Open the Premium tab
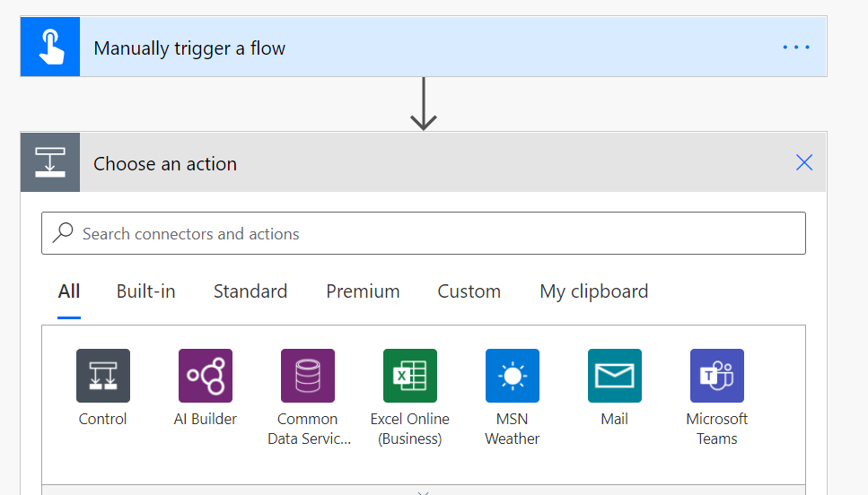 [x=363, y=291]
